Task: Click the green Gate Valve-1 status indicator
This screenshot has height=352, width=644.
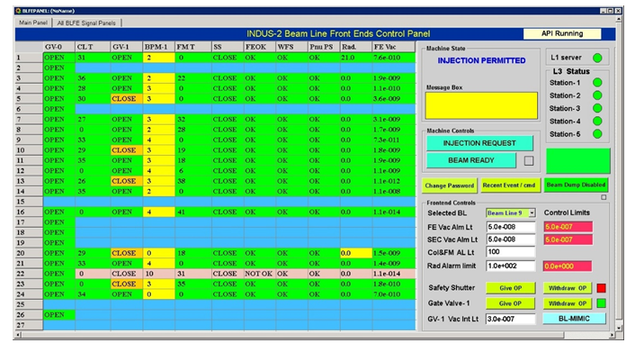Action: [x=601, y=303]
